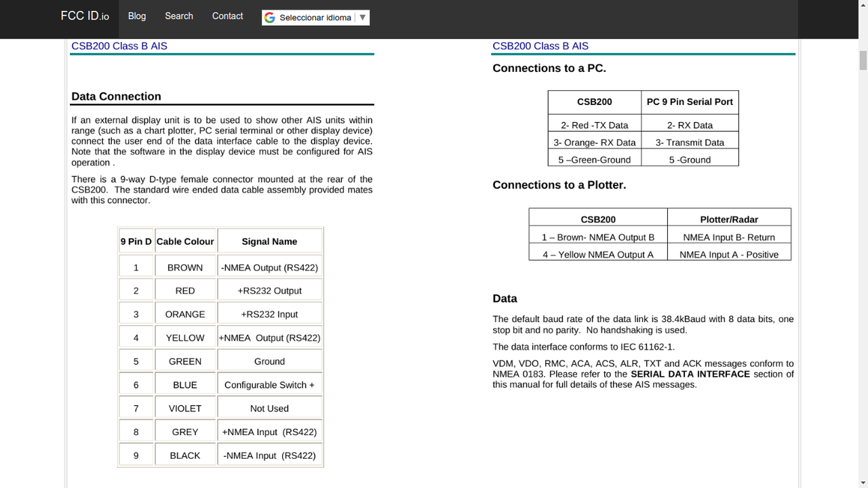
Task: Select the 'Data Connection' heading
Action: tap(116, 96)
